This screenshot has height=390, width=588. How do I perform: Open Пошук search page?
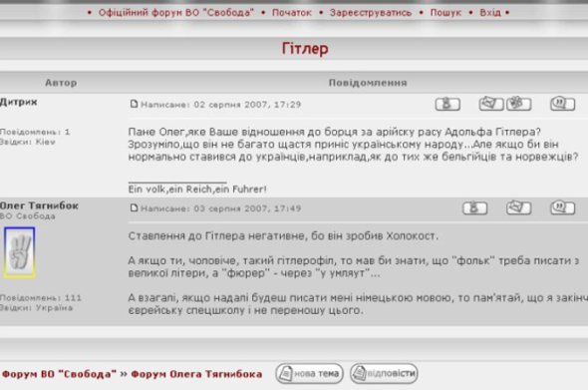[x=445, y=13]
